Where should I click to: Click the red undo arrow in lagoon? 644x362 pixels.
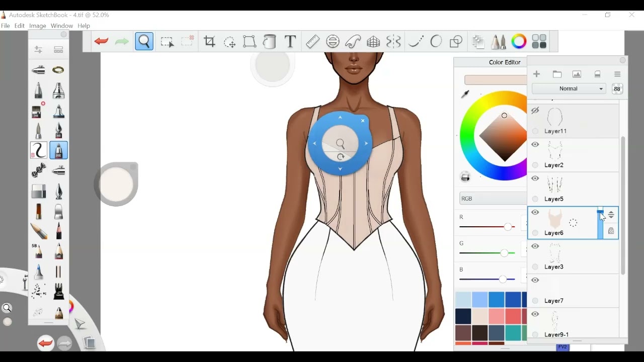click(45, 343)
